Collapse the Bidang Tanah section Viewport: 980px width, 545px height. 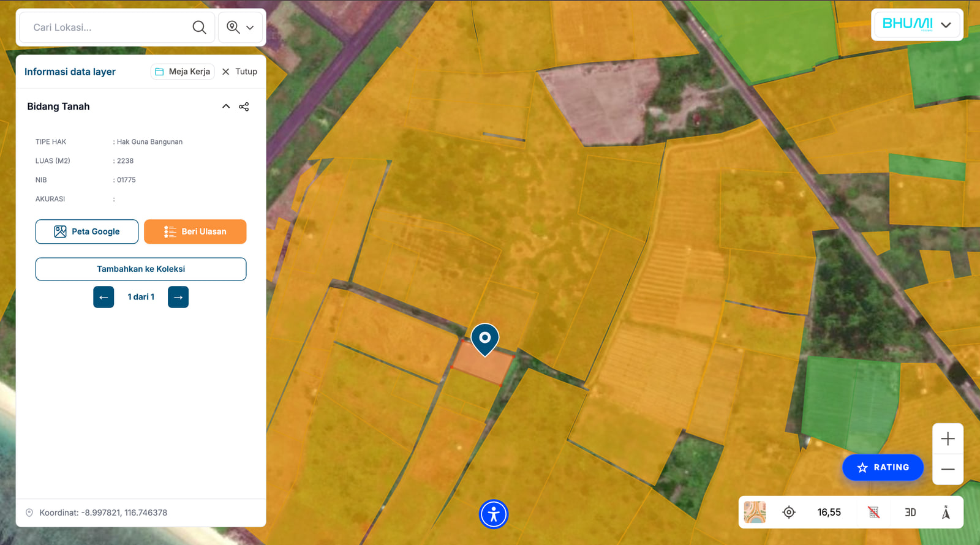pos(226,107)
